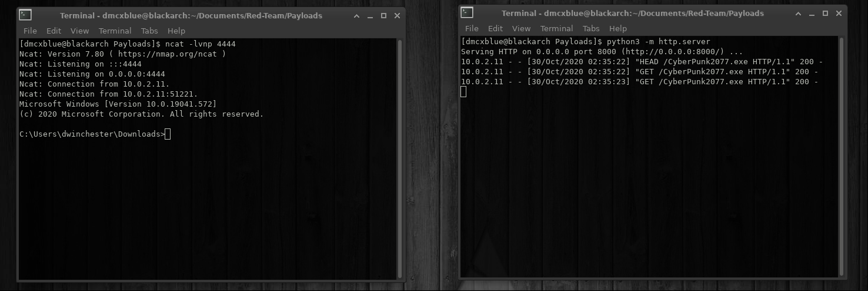
Task: Click the right terminal window title text
Action: [633, 13]
